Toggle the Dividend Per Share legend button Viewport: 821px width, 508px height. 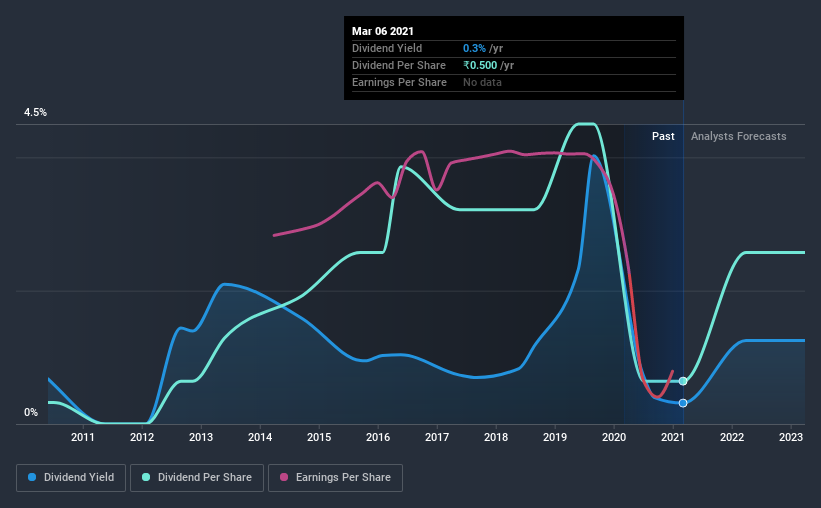click(197, 478)
